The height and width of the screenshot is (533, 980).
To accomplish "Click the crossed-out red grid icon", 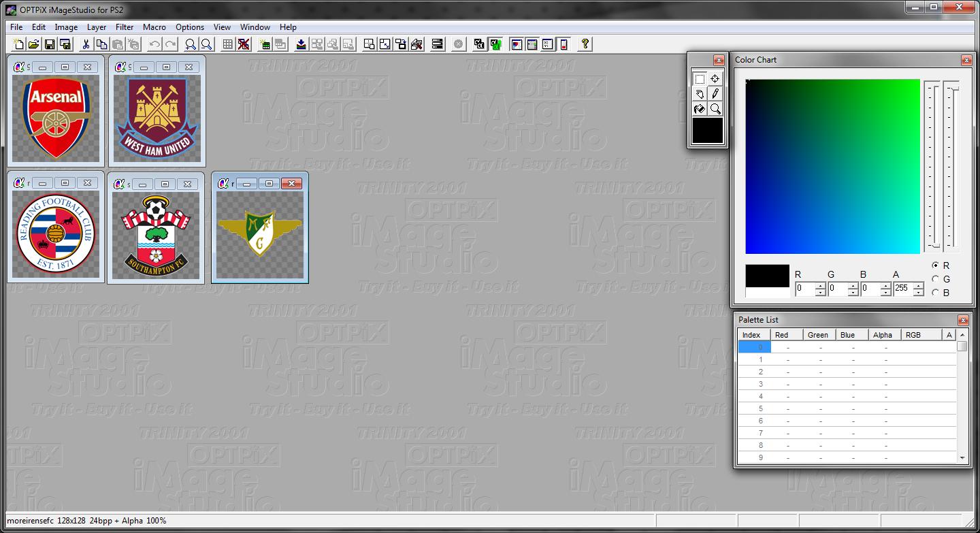I will [x=243, y=44].
